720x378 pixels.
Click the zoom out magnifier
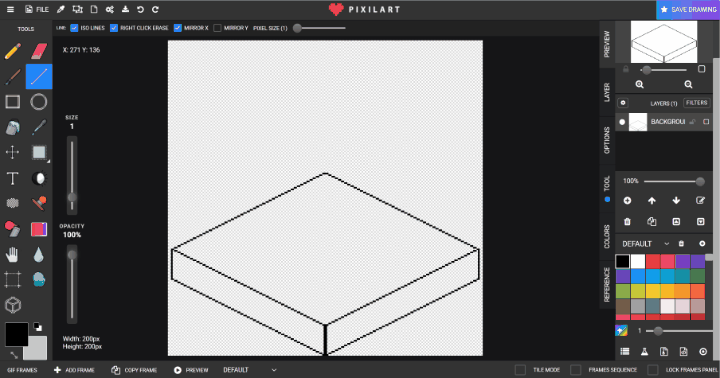[688, 85]
